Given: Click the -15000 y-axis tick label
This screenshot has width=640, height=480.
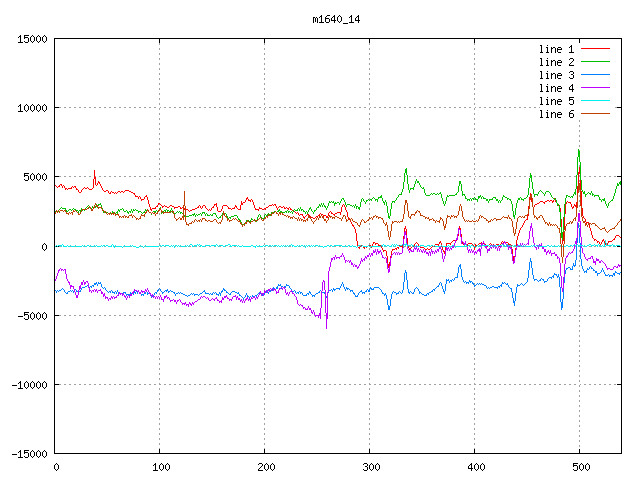Looking at the screenshot, I should coord(29,453).
